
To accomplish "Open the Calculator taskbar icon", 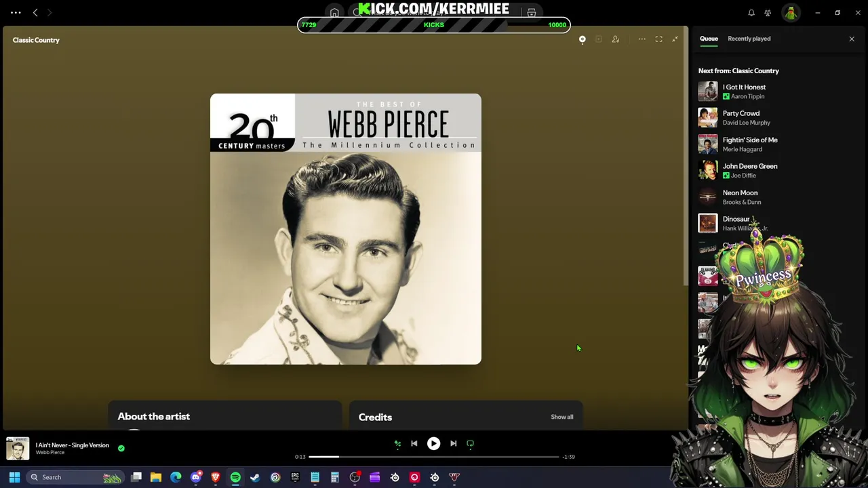I will click(x=334, y=477).
